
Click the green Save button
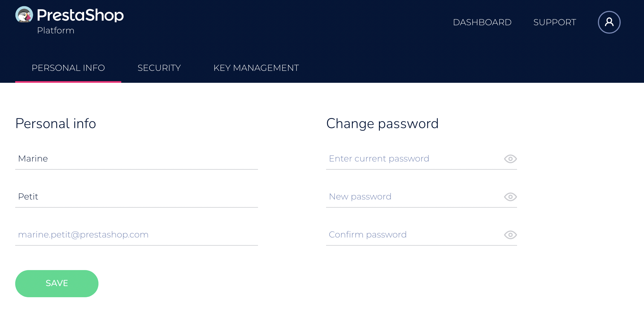57,283
